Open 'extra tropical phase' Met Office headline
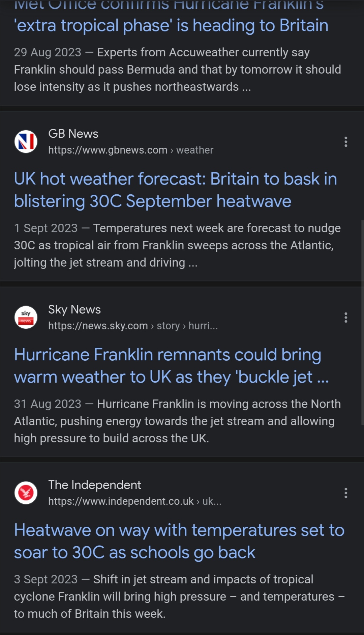 [x=171, y=17]
